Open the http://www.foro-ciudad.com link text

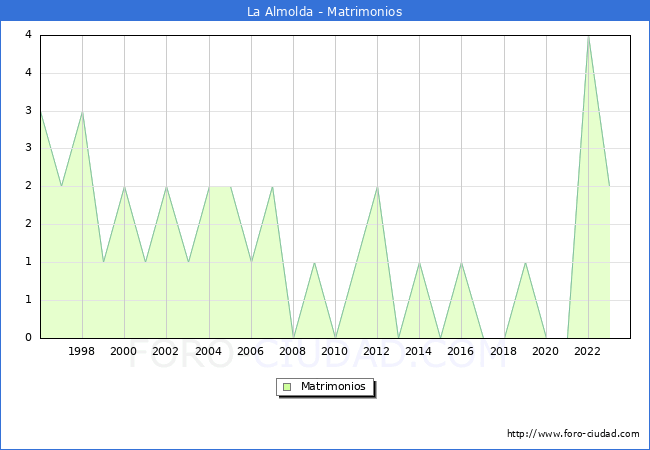573,433
